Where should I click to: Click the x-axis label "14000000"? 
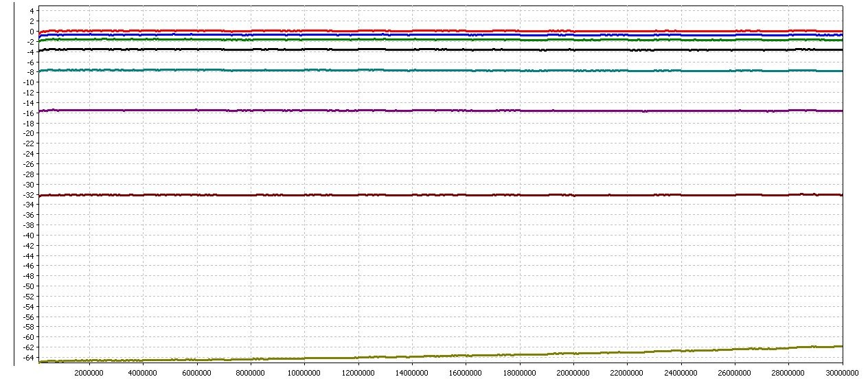pyautogui.click(x=412, y=372)
